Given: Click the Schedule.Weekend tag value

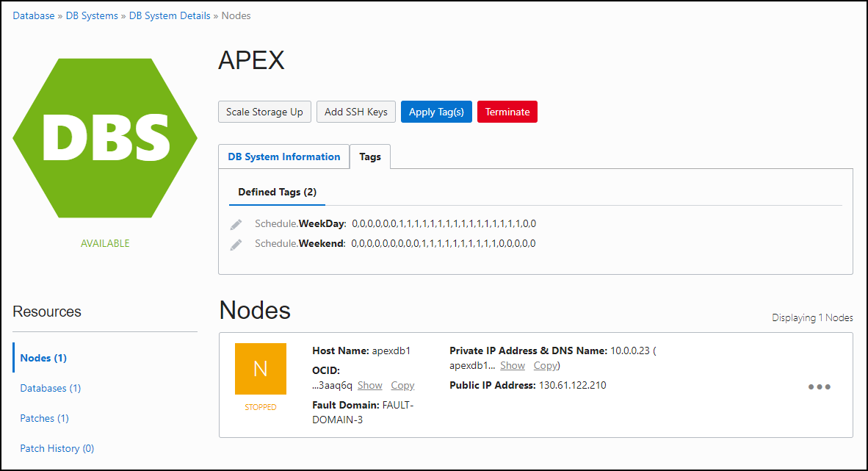Looking at the screenshot, I should click(444, 243).
